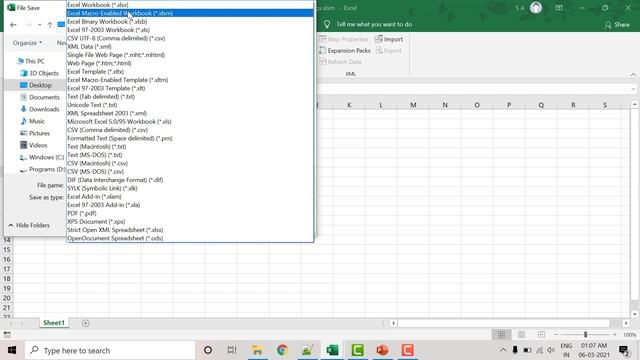The image size is (640, 360).
Task: Open File Explorer from taskbar
Action: [257, 350]
